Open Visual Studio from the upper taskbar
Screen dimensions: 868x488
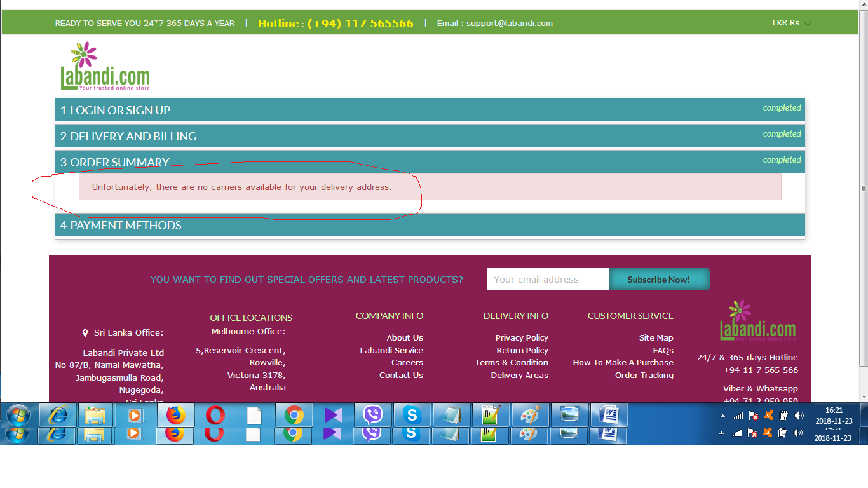pos(333,416)
